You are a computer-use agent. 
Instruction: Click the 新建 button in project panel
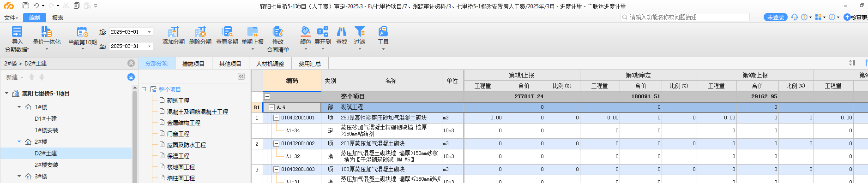[14, 77]
